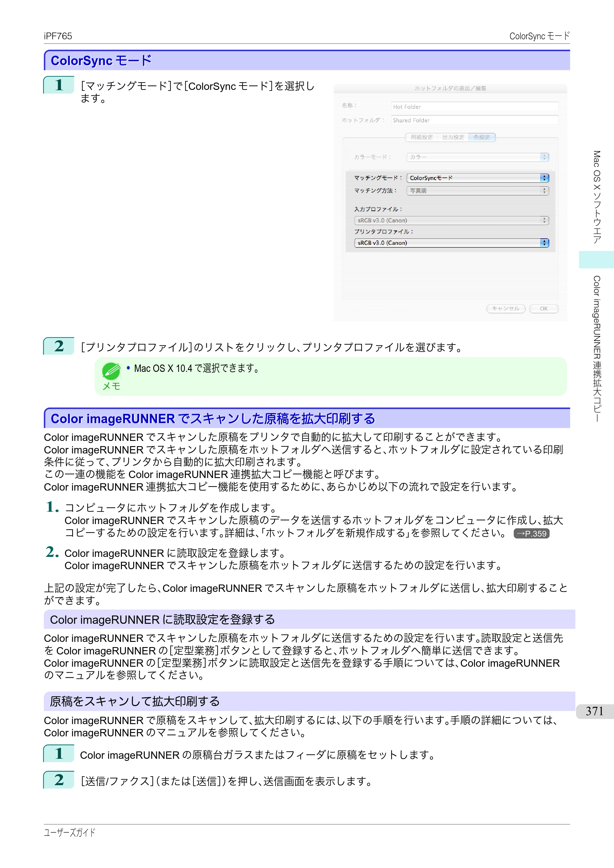
Task: Click the ホットフォルダの追加／編集 dialog title
Action: (x=450, y=88)
